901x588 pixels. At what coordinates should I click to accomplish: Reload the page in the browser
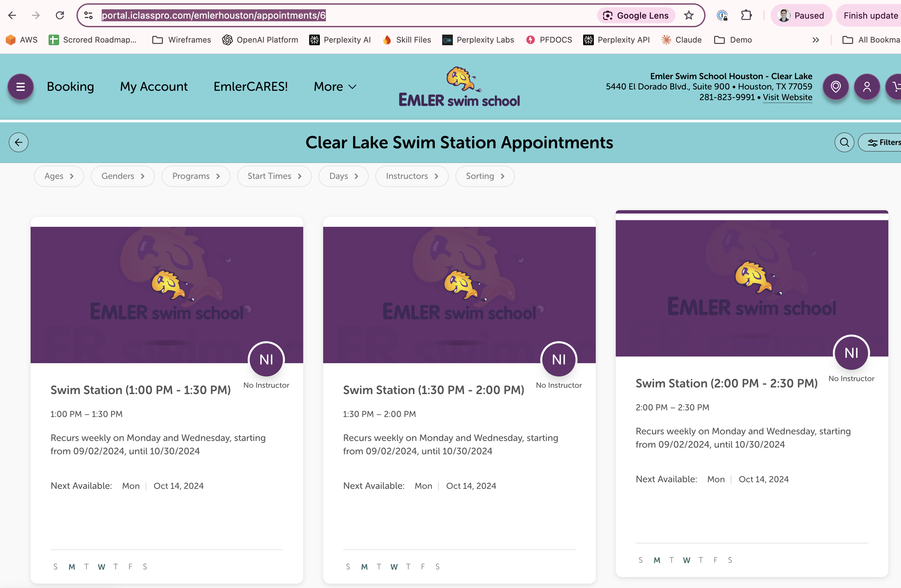click(x=60, y=16)
